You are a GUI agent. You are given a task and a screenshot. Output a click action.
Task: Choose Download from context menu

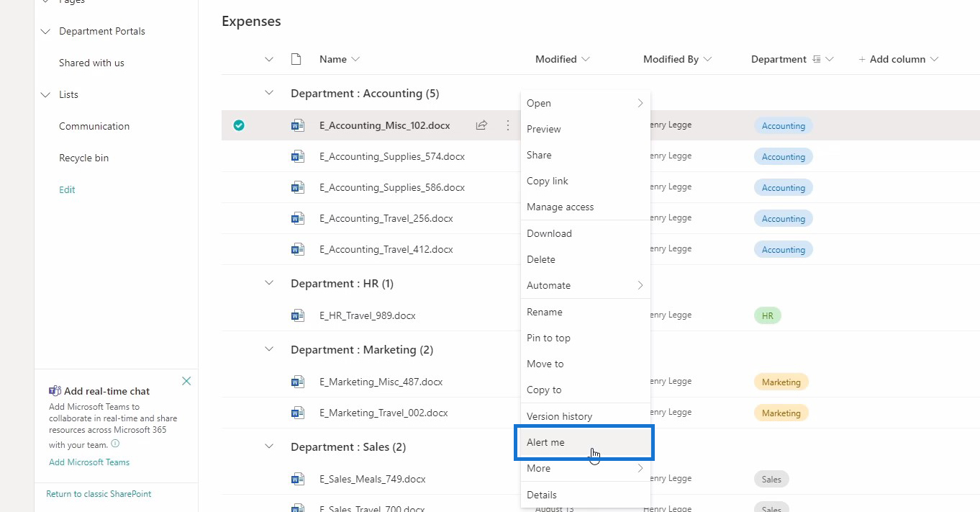click(x=586, y=233)
